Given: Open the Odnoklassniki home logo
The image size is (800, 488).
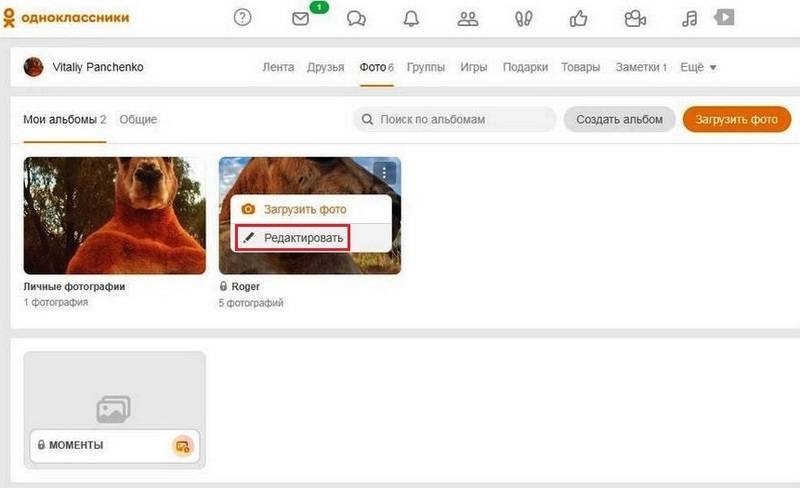Looking at the screenshot, I should (x=66, y=18).
